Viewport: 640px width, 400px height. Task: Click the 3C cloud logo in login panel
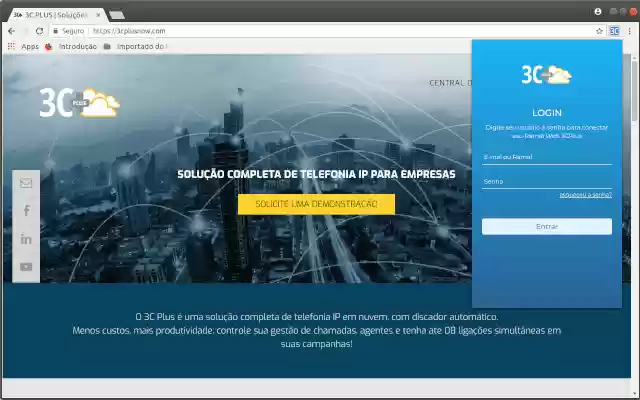(x=547, y=75)
